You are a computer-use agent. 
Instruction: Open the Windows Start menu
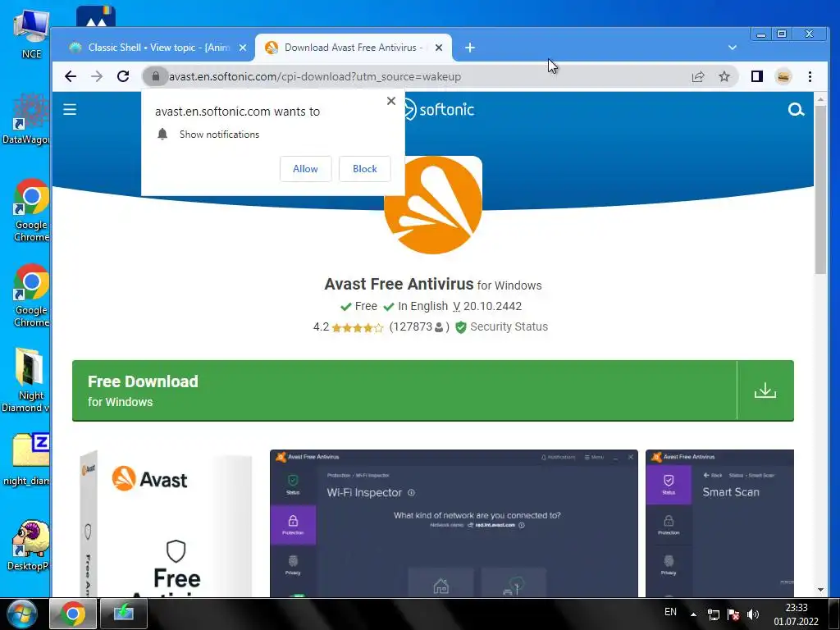pyautogui.click(x=22, y=614)
